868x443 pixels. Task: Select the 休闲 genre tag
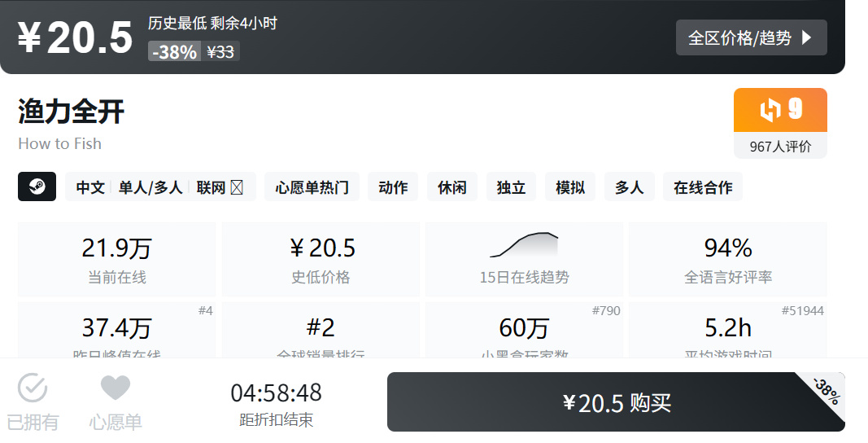coord(452,186)
